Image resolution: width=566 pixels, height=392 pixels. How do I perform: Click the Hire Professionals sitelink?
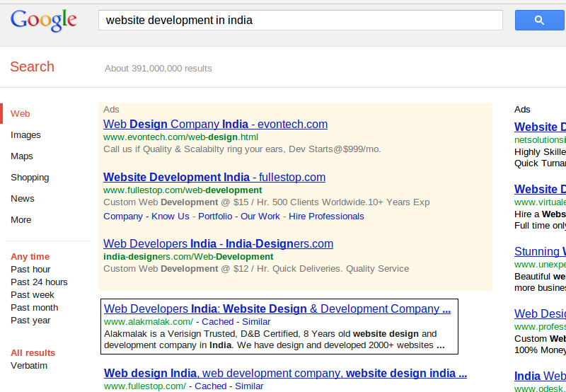coord(326,217)
